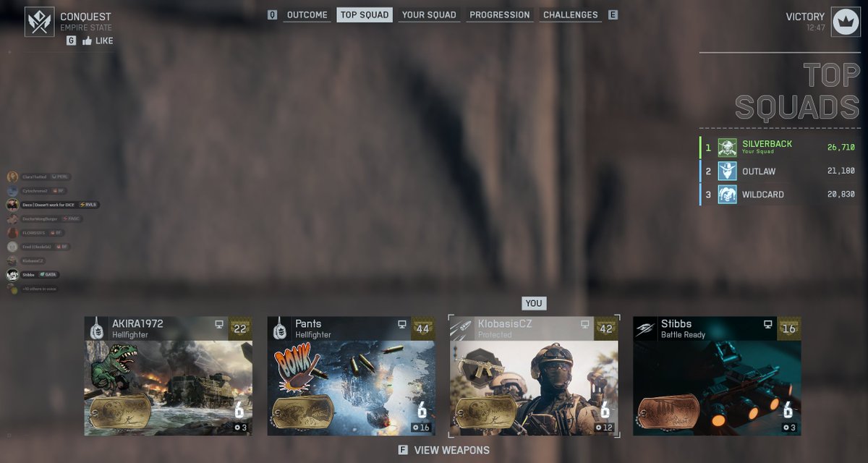The height and width of the screenshot is (463, 868).
Task: Click Stibbs class emblem icon
Action: (646, 329)
